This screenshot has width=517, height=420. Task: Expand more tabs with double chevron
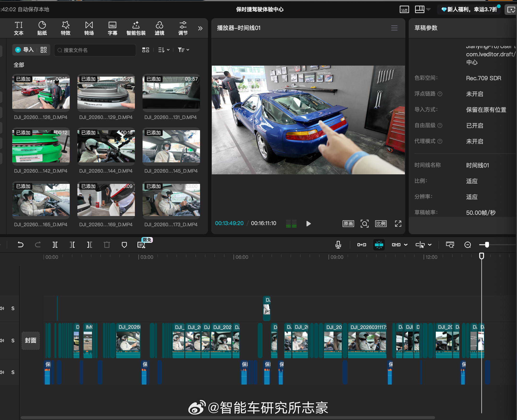(x=200, y=28)
